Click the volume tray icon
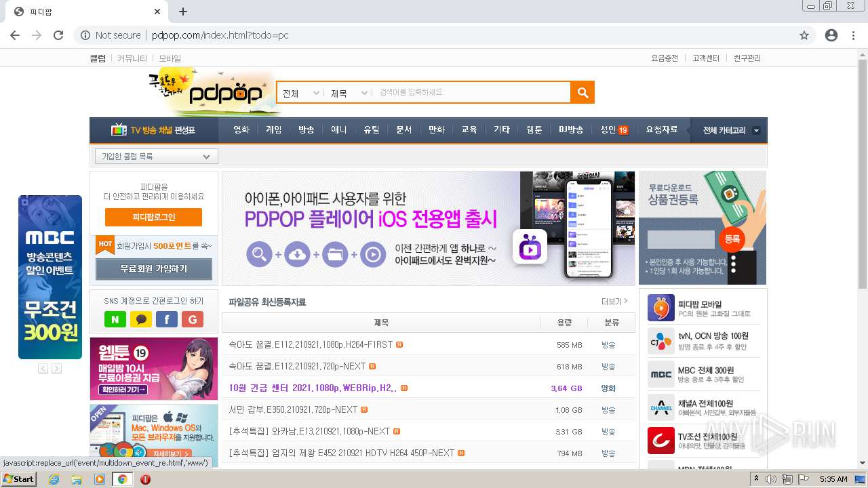 coord(771,479)
